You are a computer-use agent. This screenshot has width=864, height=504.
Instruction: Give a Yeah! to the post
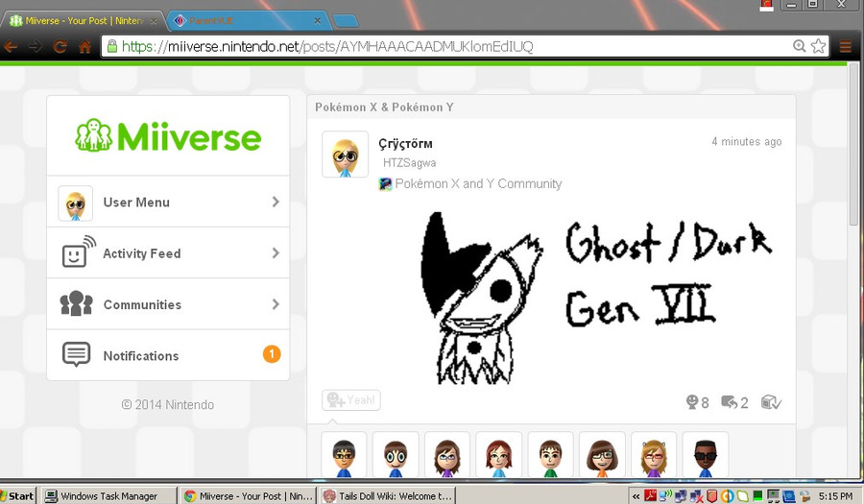pos(351,400)
